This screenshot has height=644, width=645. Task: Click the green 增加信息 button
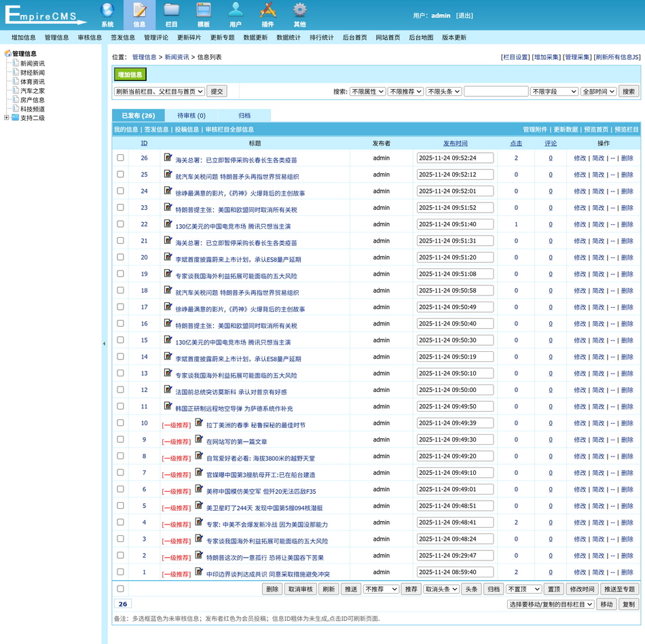(130, 75)
